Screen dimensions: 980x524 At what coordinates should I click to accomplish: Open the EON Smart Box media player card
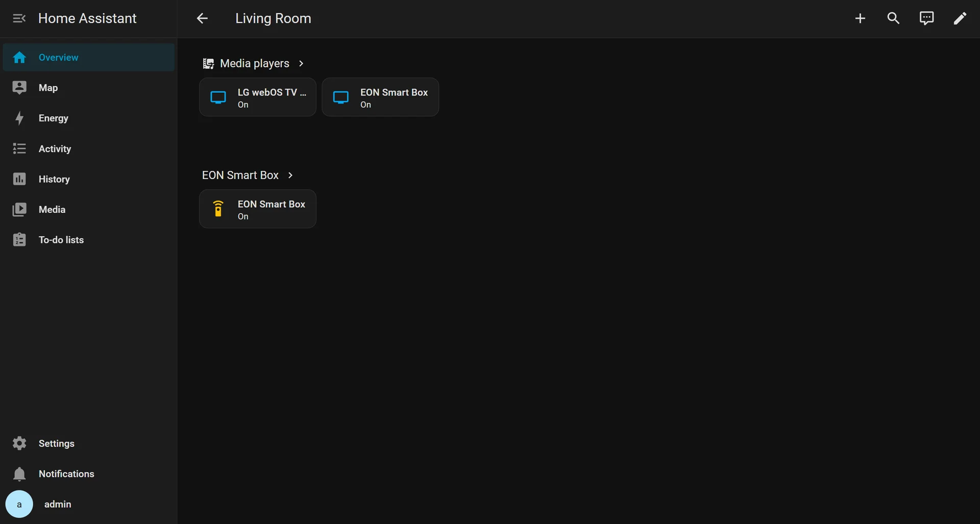(380, 97)
